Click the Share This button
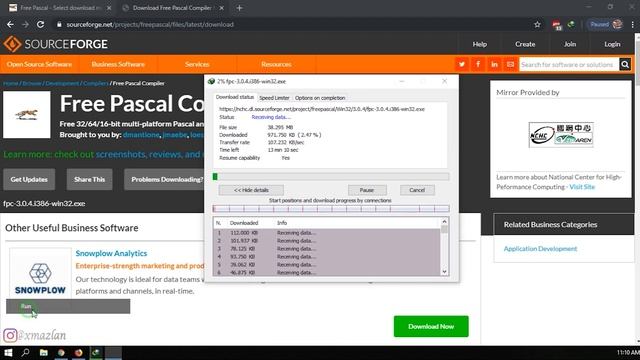Screen dimensions: 640x360 coord(89,180)
